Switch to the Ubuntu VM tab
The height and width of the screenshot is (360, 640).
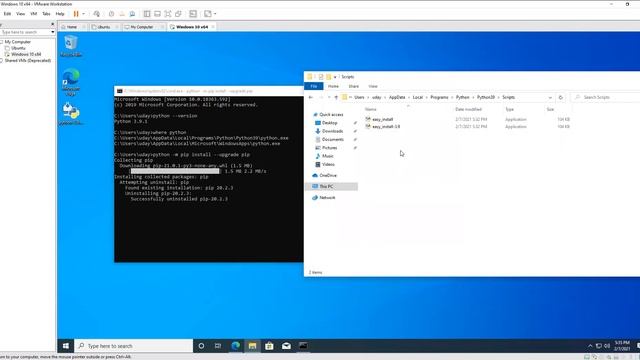pos(104,27)
